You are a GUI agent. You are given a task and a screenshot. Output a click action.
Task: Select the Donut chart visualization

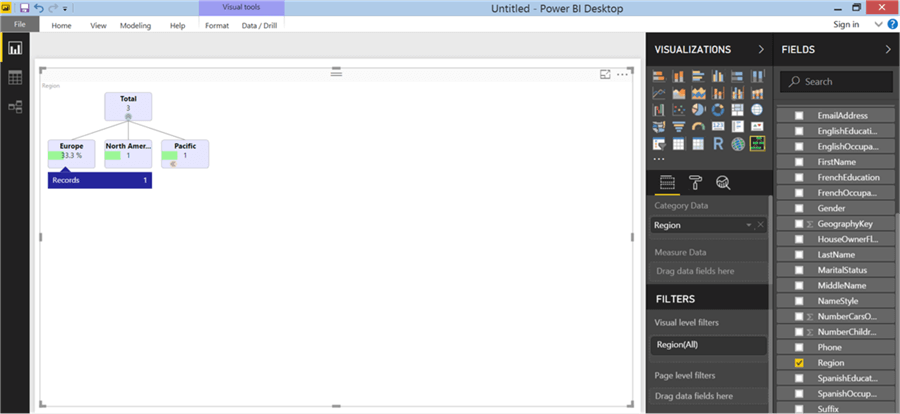point(718,109)
